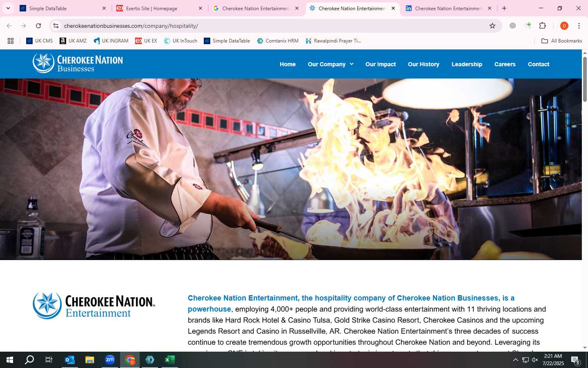Go forward to the next page
Screen dimensions: 588x368
pos(24,26)
